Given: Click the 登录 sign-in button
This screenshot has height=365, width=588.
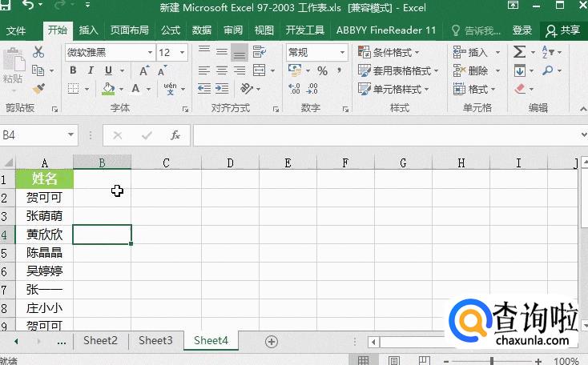Looking at the screenshot, I should tap(522, 30).
